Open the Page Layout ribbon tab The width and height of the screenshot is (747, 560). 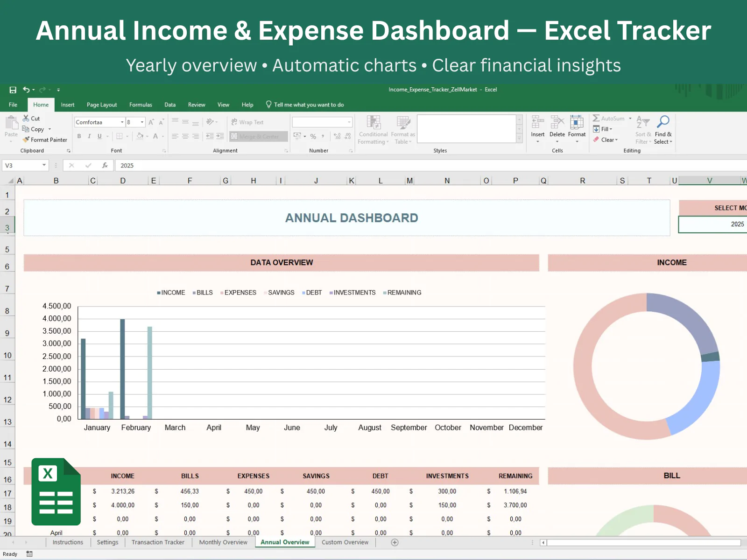[102, 105]
